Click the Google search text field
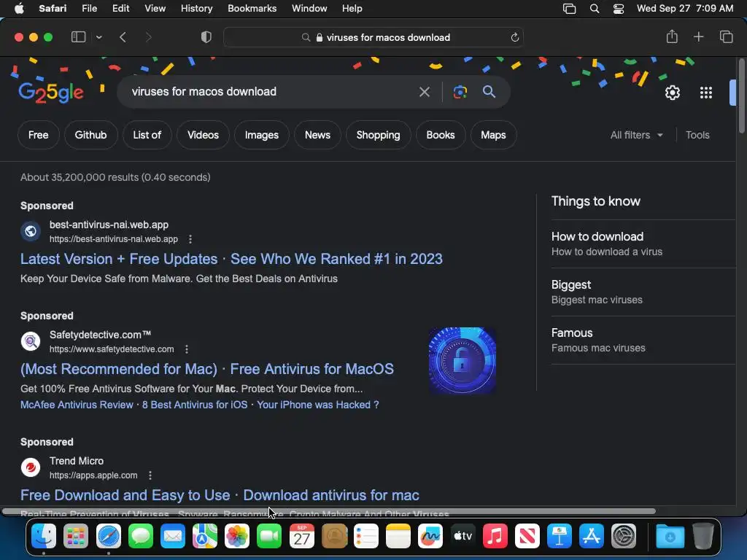This screenshot has height=560, width=747. point(267,91)
